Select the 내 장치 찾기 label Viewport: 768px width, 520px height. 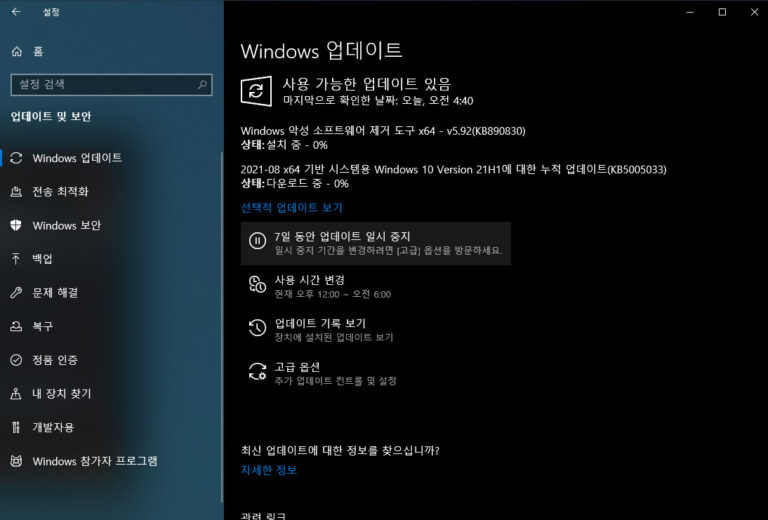[62, 394]
